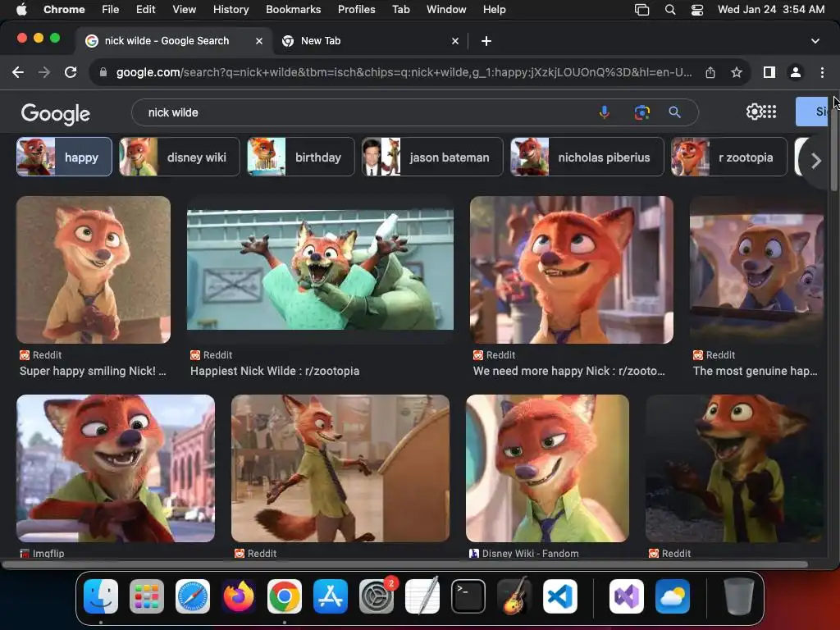840x630 pixels.
Task: Close the New Tab tab
Action: [454, 41]
